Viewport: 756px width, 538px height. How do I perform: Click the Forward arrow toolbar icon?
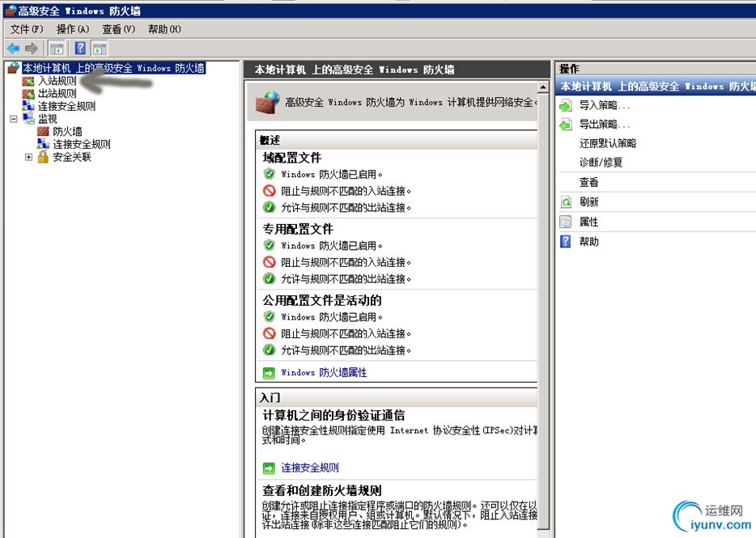coord(32,49)
